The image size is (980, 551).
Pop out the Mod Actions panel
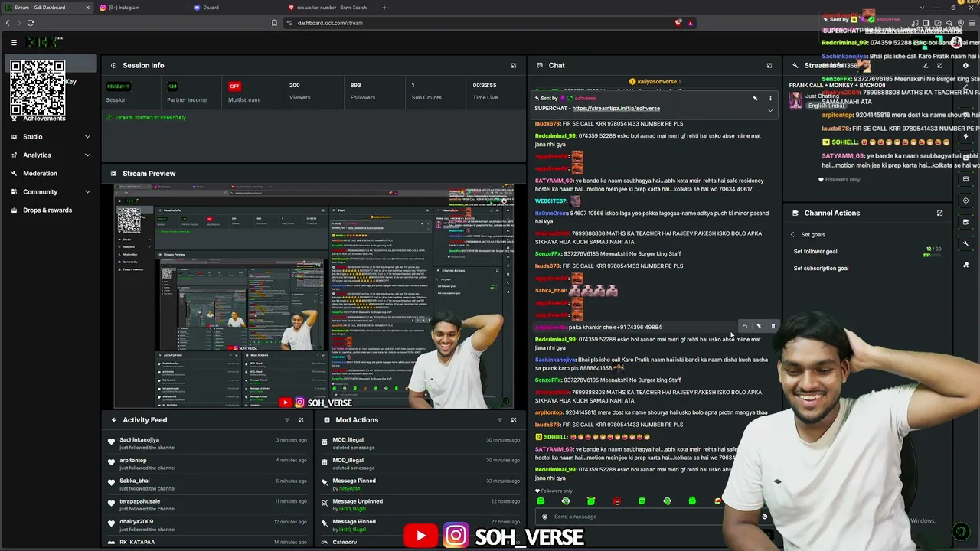pos(514,420)
